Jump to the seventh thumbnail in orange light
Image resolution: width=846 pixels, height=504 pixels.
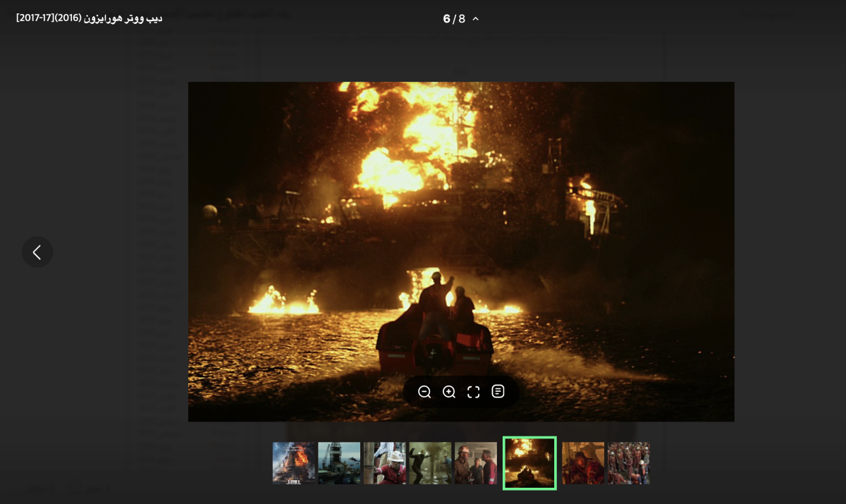click(x=583, y=463)
